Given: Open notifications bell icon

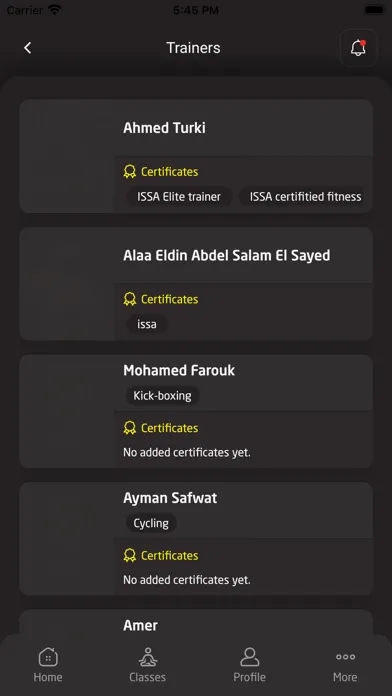Looking at the screenshot, I should tap(358, 48).
